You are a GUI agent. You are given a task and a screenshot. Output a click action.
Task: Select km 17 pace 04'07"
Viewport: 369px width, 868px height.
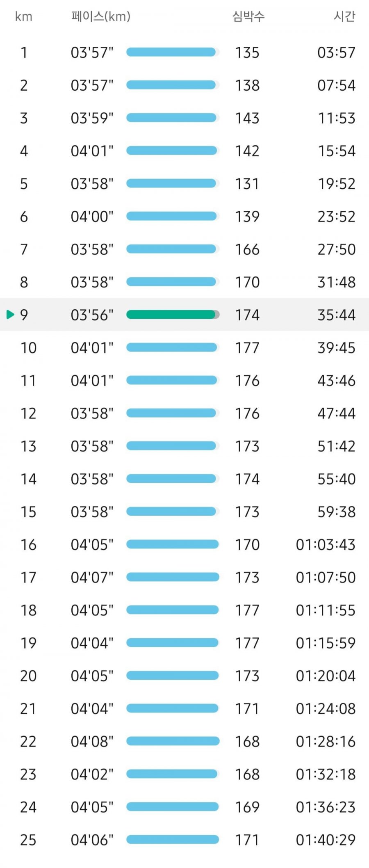point(92,577)
